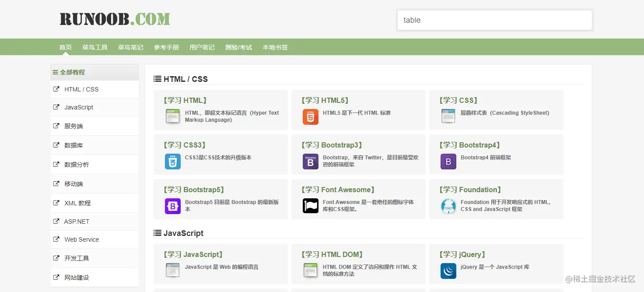Open the 参考手册 nav item
This screenshot has height=292, width=644.
pyautogui.click(x=166, y=47)
